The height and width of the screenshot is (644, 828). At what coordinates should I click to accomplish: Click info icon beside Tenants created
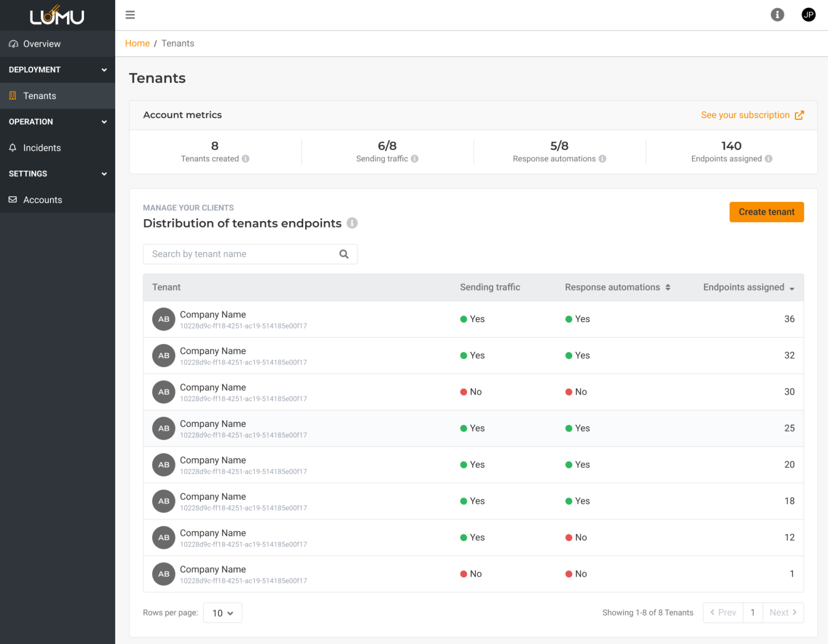pyautogui.click(x=246, y=159)
